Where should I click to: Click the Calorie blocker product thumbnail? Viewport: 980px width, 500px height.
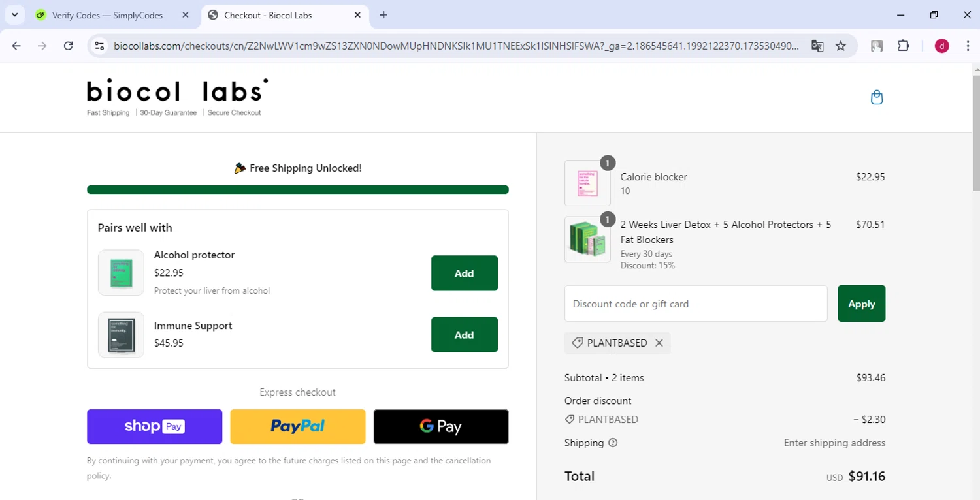[587, 183]
